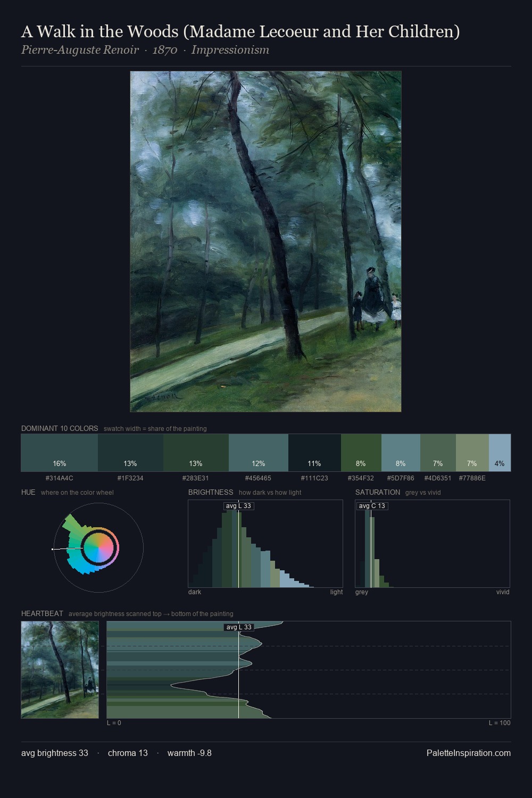The width and height of the screenshot is (532, 798).
Task: Click the 'DOMINANT 10 COLORS' heading
Action: [60, 428]
